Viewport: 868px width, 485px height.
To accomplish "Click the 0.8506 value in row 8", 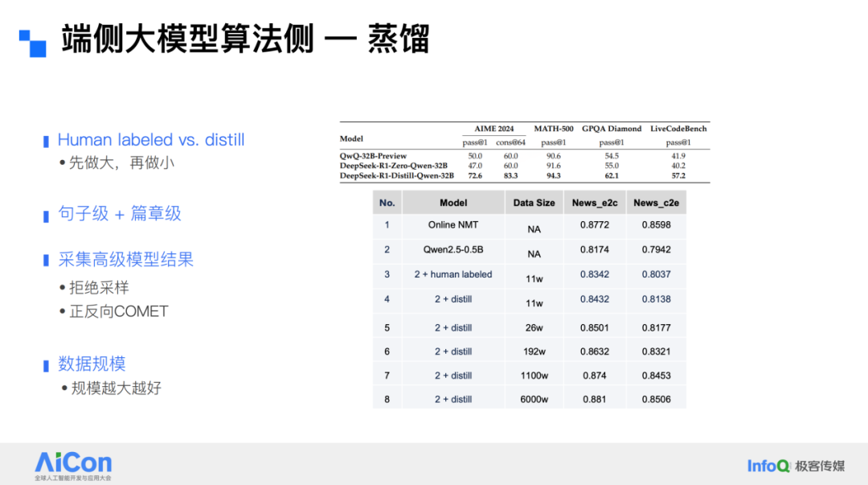I will click(x=656, y=399).
